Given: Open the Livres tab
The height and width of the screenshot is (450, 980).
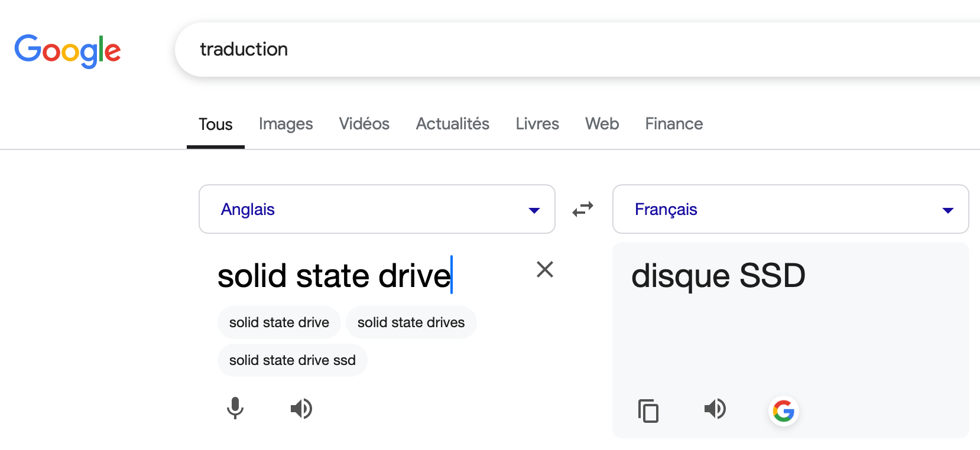Looking at the screenshot, I should coord(537,124).
